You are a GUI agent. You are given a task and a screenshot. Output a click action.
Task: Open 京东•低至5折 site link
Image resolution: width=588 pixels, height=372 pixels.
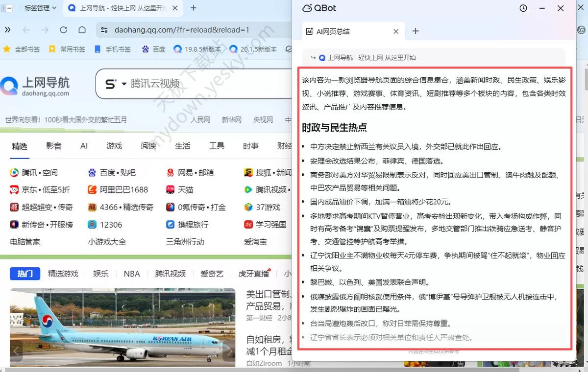pos(40,189)
